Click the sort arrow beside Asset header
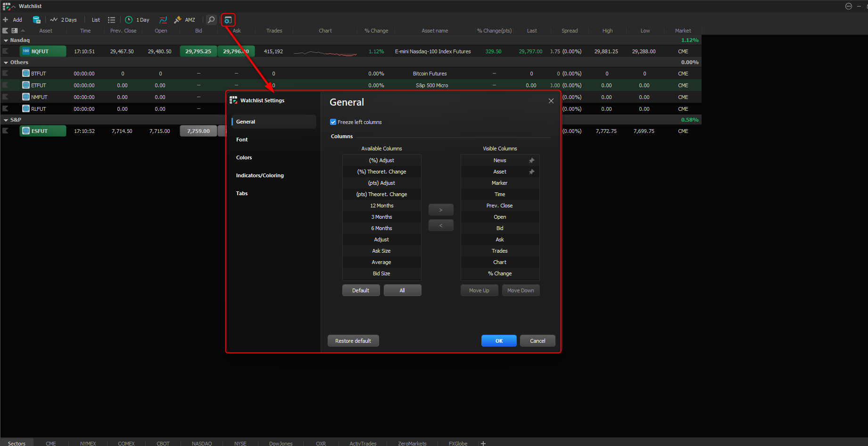 pos(23,31)
